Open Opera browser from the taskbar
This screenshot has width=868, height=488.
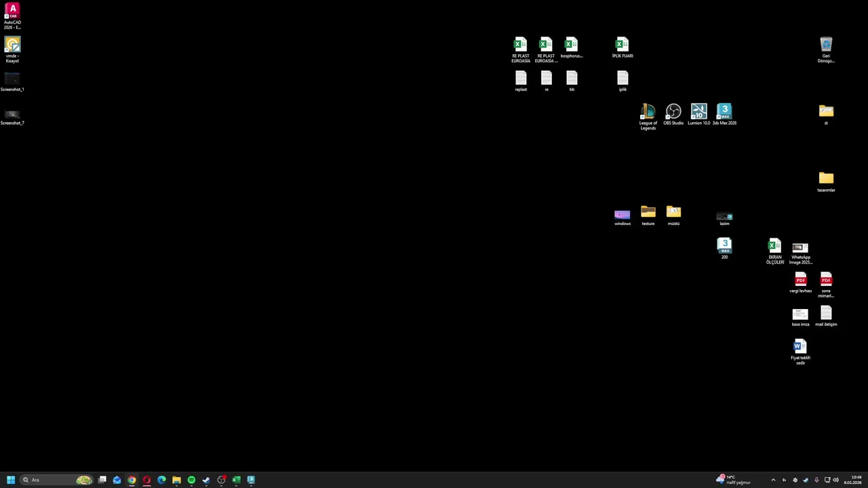(146, 480)
